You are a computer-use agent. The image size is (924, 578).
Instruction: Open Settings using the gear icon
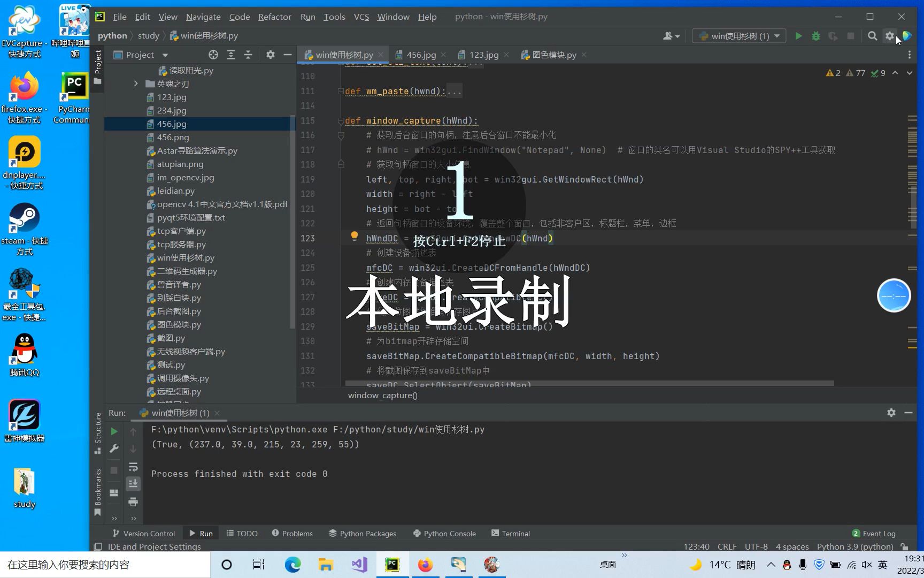tap(890, 36)
